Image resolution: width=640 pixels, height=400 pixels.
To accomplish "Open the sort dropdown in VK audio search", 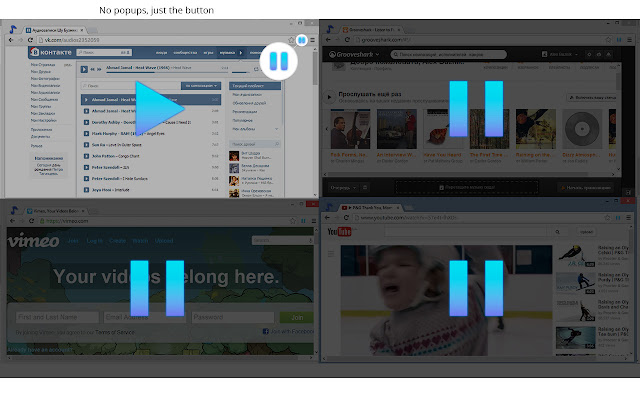I will 201,86.
